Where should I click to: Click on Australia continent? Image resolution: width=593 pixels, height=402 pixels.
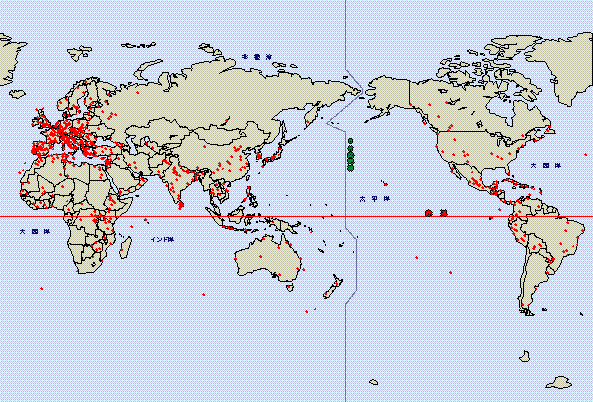(x=270, y=258)
